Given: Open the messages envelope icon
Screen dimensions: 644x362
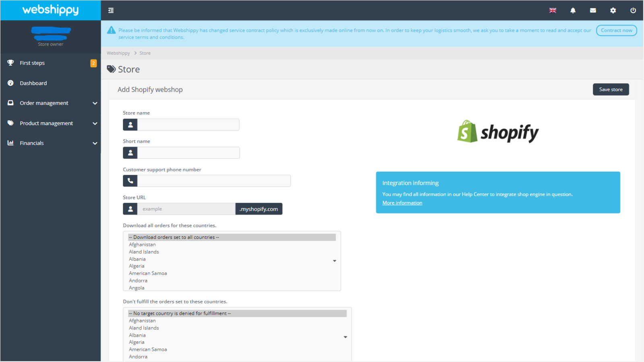Looking at the screenshot, I should point(593,10).
